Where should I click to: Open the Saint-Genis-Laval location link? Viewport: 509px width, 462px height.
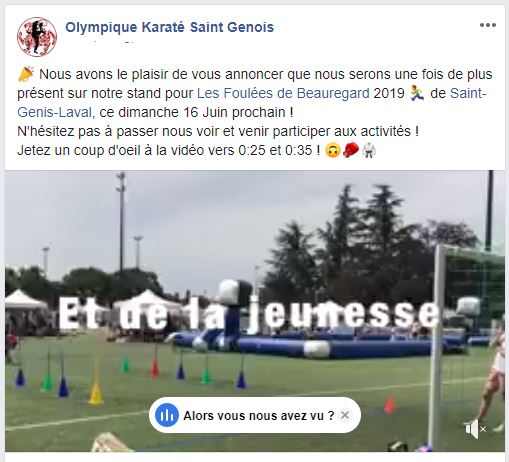click(252, 103)
